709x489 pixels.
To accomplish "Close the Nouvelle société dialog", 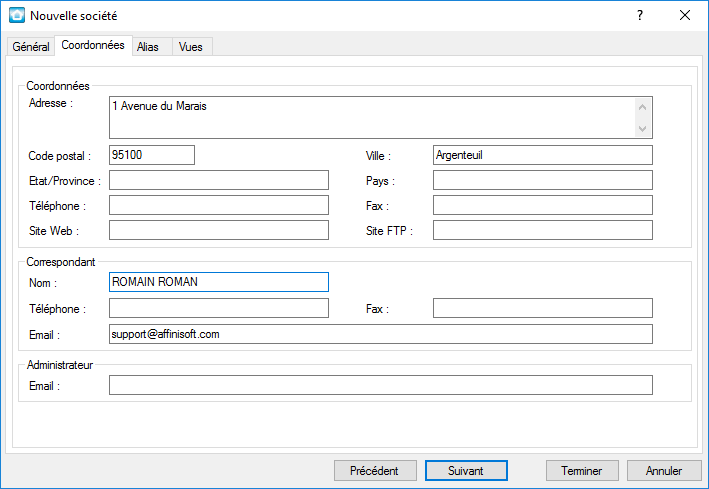I will [685, 15].
